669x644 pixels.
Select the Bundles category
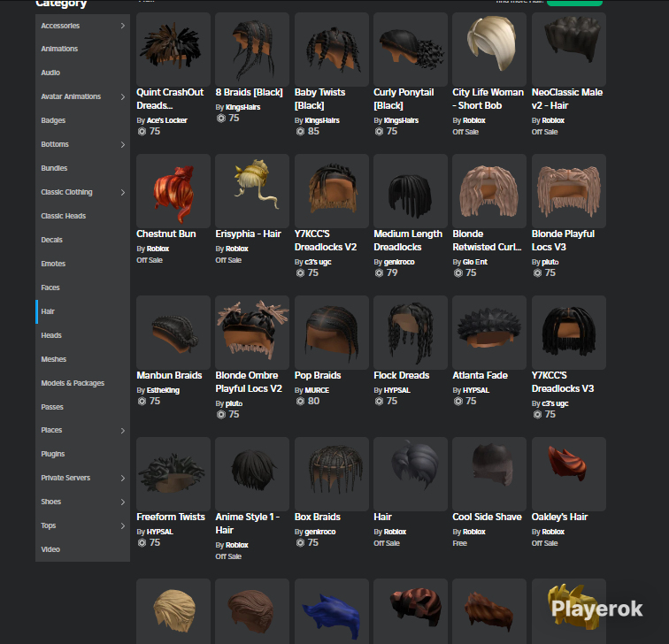[54, 168]
